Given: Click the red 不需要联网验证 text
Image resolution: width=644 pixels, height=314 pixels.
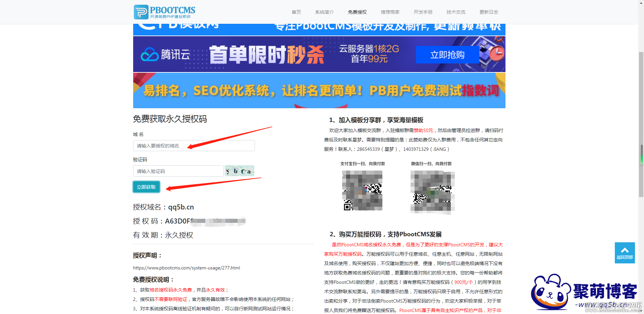Looking at the screenshot, I should point(171,299).
